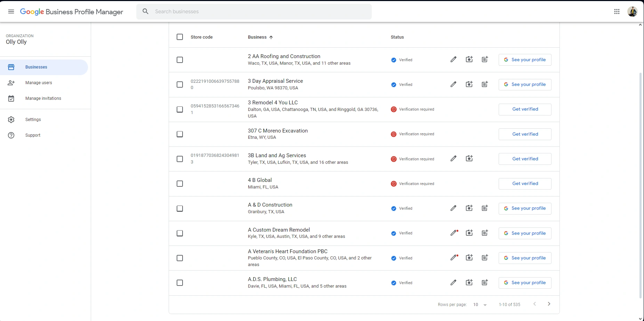Select all businesses via header checkbox
The image size is (644, 321).
[180, 37]
